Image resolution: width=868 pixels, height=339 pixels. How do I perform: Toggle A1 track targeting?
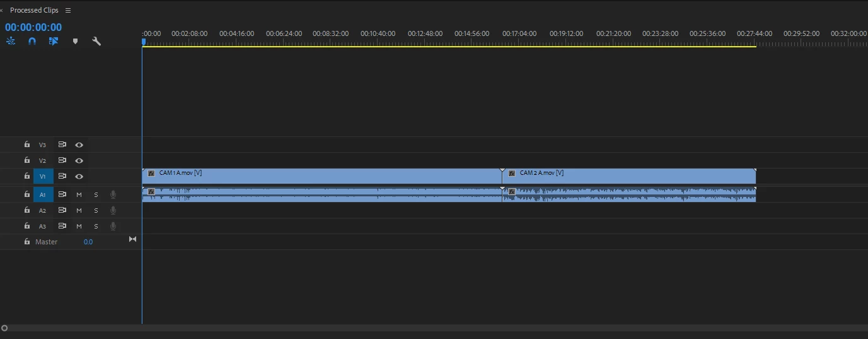coord(43,194)
